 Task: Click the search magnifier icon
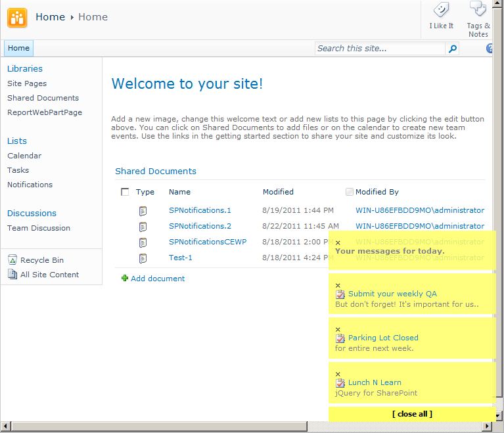pyautogui.click(x=453, y=49)
